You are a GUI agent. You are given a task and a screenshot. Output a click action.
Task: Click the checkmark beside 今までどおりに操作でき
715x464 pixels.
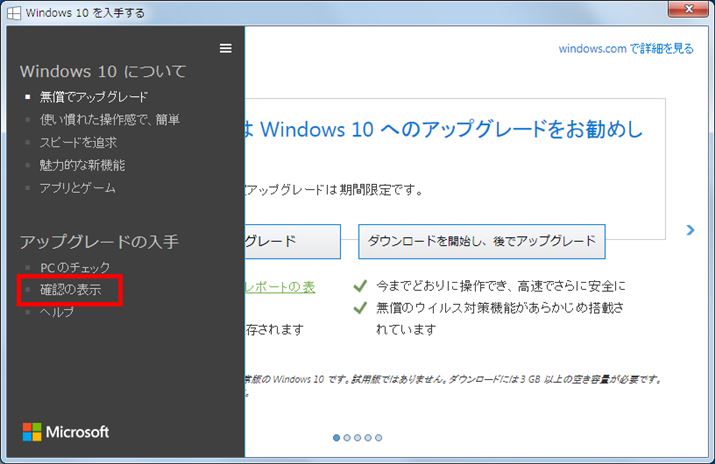pyautogui.click(x=360, y=286)
